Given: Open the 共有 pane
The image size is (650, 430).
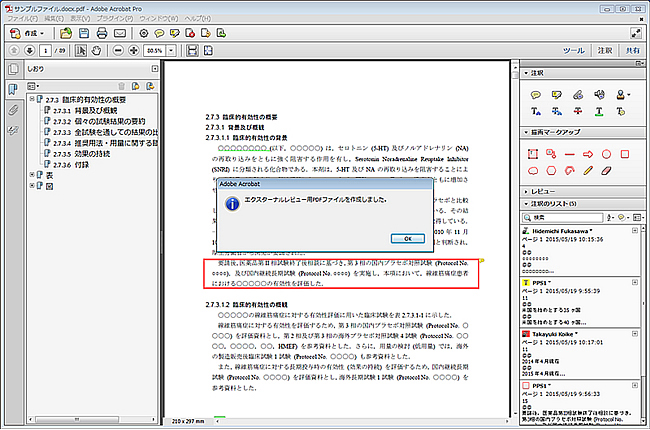Looking at the screenshot, I should point(633,51).
